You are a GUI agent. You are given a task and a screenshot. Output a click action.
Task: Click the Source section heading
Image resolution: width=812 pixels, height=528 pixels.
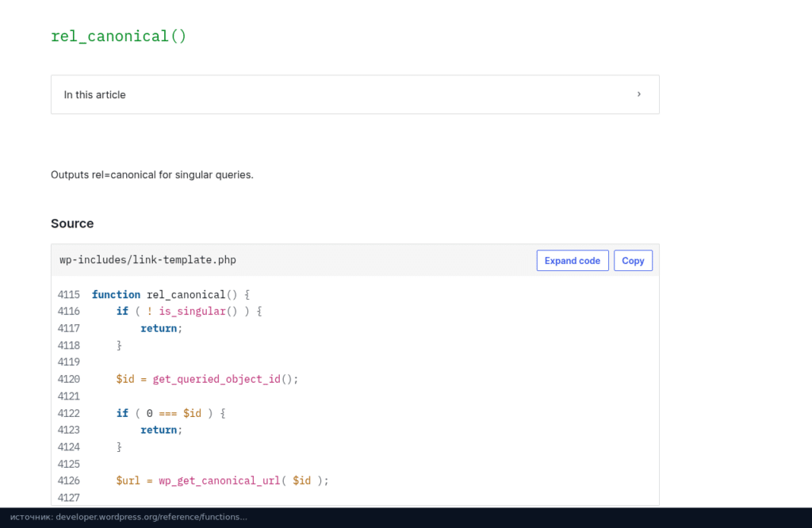(72, 224)
